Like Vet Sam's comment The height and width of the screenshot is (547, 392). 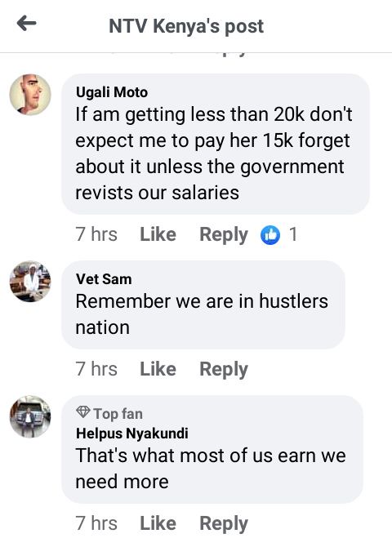158,369
